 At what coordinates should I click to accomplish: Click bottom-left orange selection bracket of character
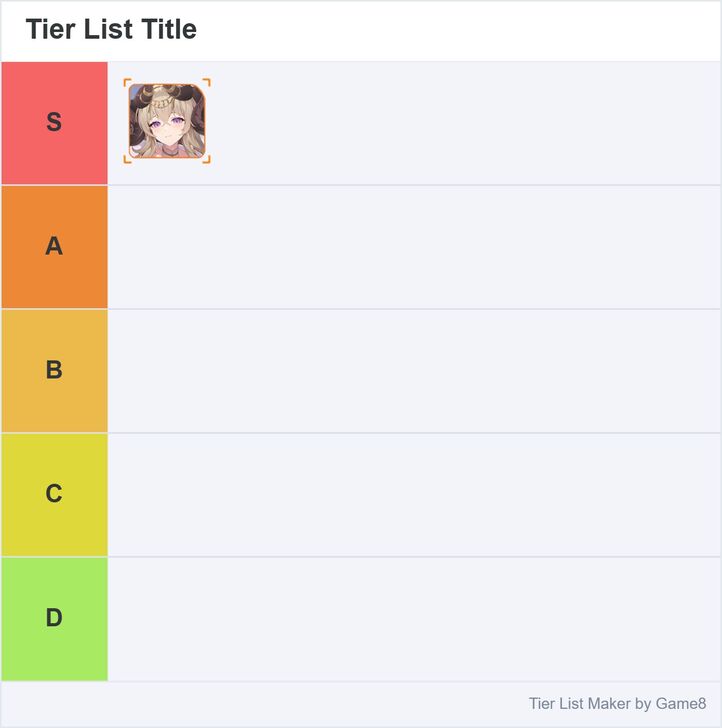(126, 160)
